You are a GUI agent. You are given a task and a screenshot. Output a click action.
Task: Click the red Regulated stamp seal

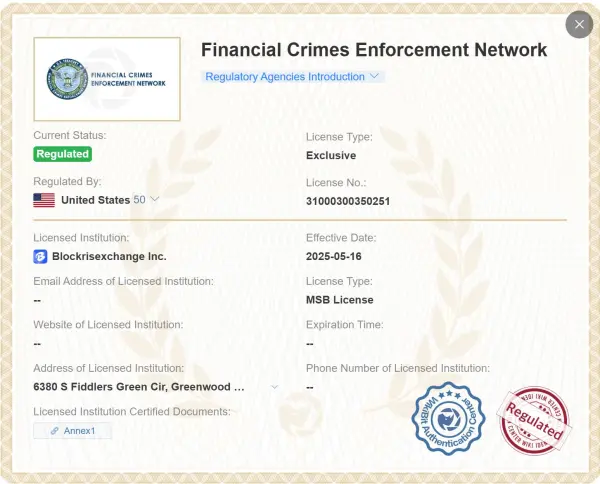534,423
